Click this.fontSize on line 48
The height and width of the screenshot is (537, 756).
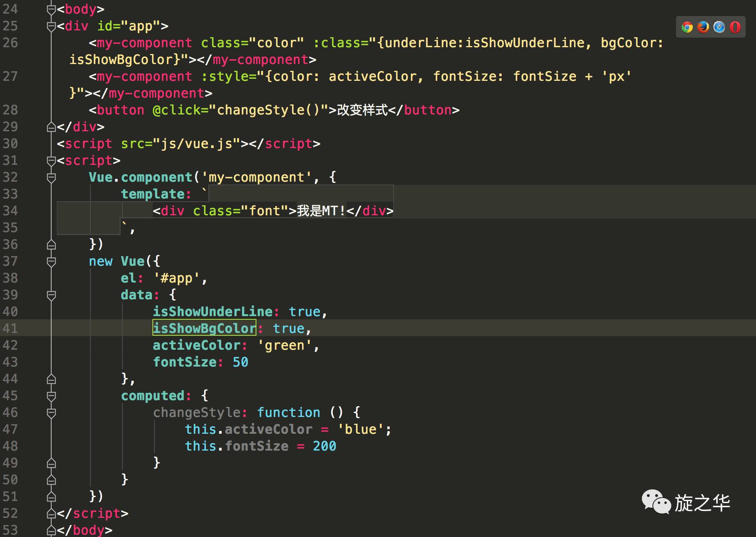pyautogui.click(x=236, y=446)
